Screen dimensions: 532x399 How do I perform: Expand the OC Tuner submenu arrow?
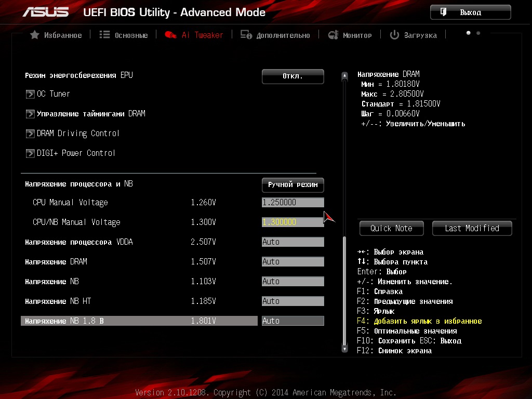coord(30,94)
